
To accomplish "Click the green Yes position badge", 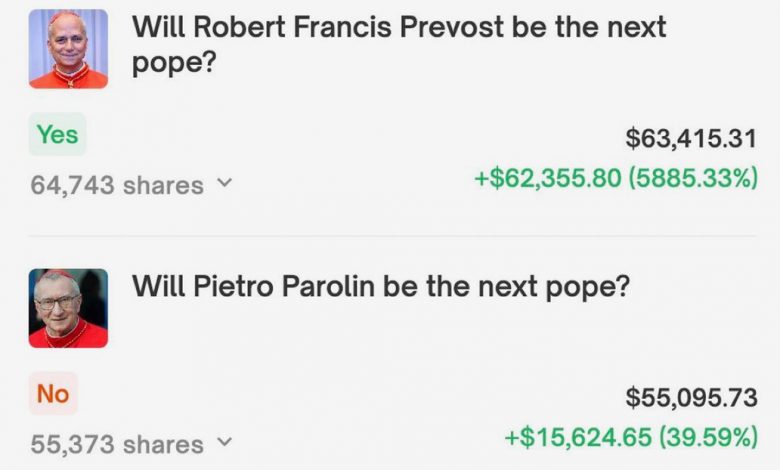I will pos(57,134).
